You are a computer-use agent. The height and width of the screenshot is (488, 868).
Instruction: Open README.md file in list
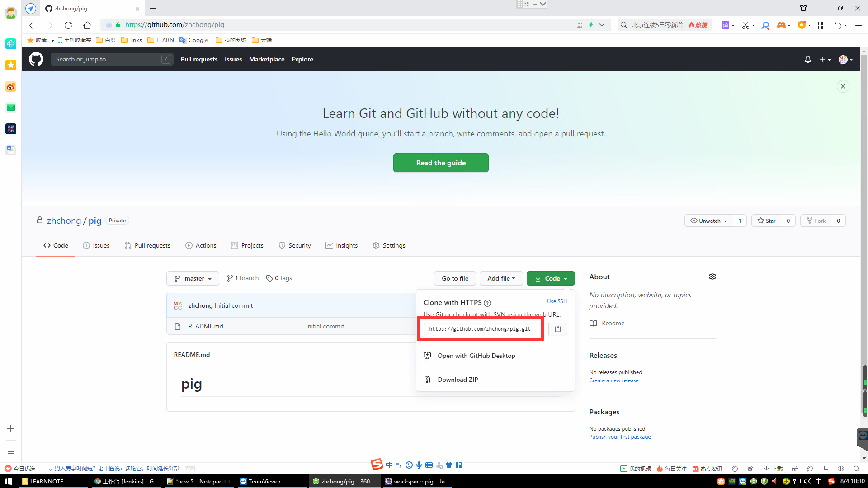pos(206,326)
